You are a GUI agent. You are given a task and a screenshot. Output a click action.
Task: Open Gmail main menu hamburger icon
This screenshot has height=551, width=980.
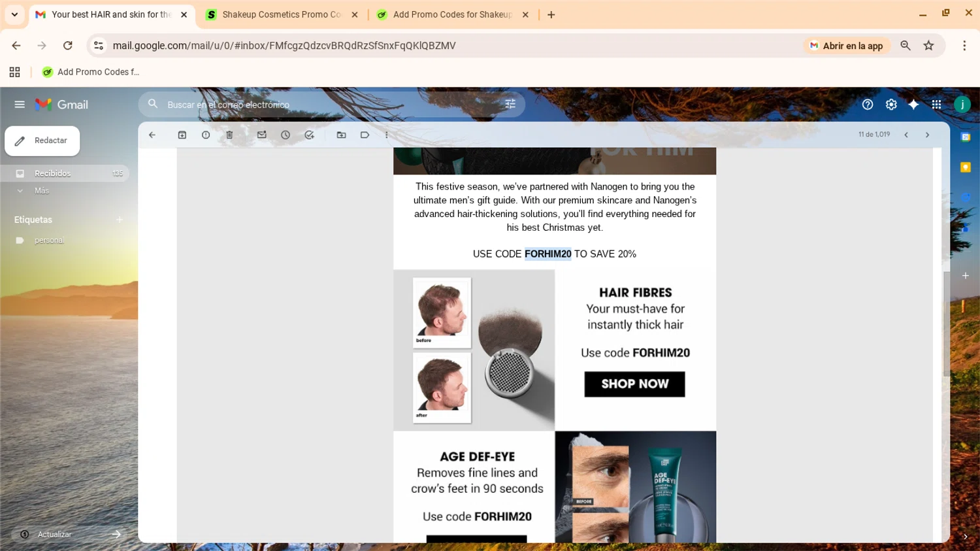[x=20, y=105]
